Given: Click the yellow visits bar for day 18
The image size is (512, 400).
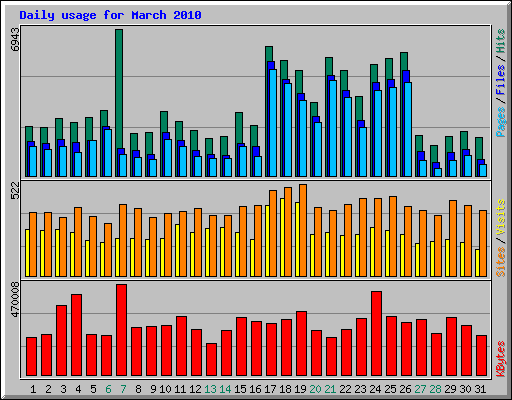Looking at the screenshot, I should [x=282, y=237].
